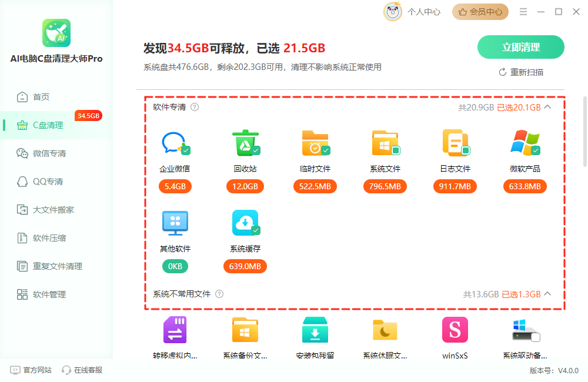Viewport: 588px width, 382px height.
Task: Click the refresh icon beside 重新扫描
Action: coord(503,72)
